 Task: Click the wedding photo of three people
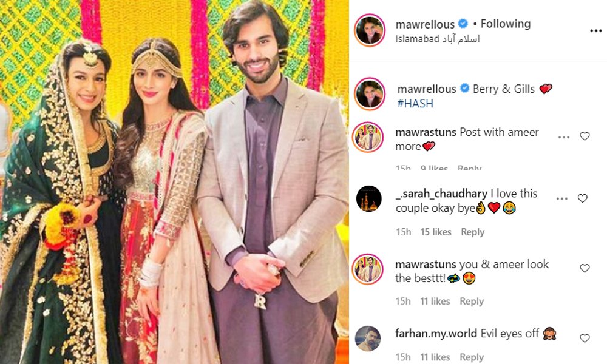[174, 182]
